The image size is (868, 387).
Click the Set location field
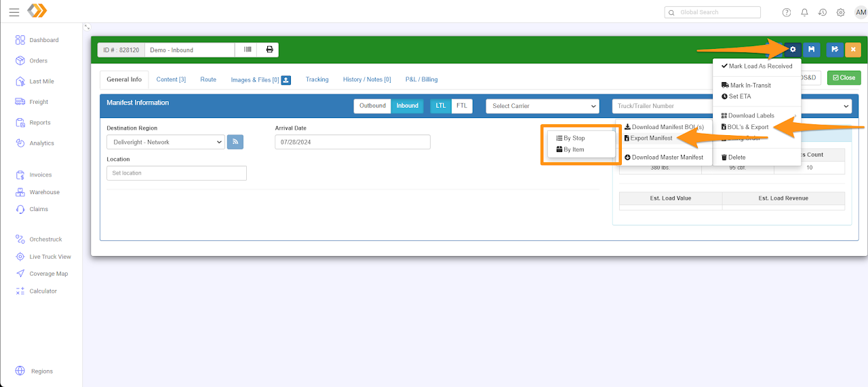(x=176, y=173)
